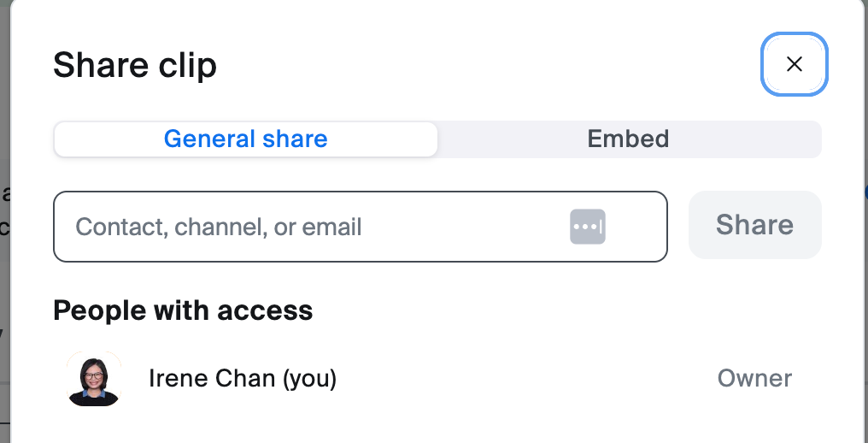Click the Owner role label
868x443 pixels.
(x=754, y=378)
